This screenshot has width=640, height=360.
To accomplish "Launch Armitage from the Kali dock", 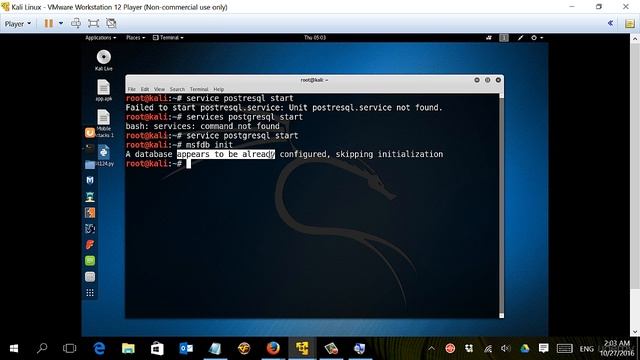I will tap(90, 197).
